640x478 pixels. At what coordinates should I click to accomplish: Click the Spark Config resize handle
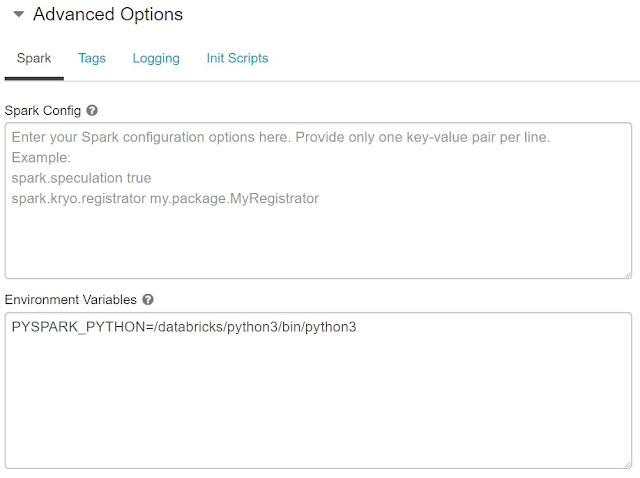coord(626,273)
